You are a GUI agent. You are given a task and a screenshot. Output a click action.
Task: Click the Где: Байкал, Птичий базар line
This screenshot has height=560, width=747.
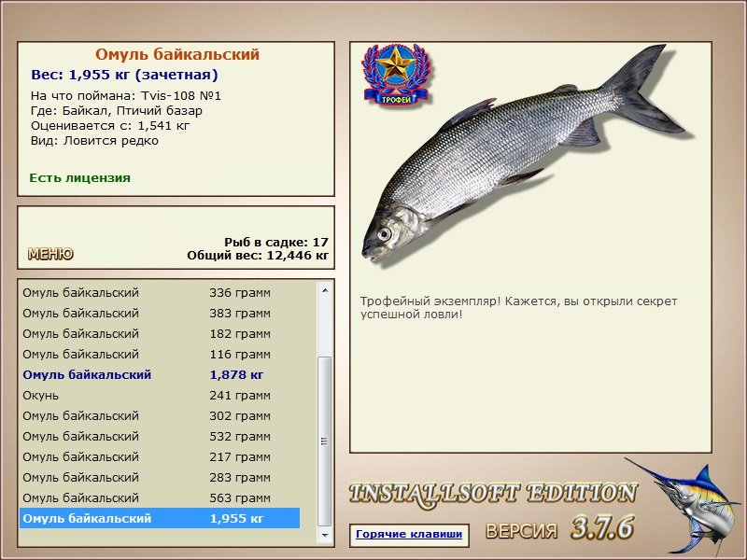click(x=116, y=111)
